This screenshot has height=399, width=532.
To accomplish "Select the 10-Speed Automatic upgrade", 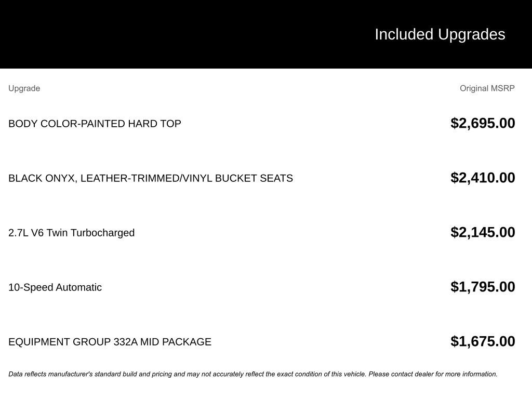I will (55, 287).
